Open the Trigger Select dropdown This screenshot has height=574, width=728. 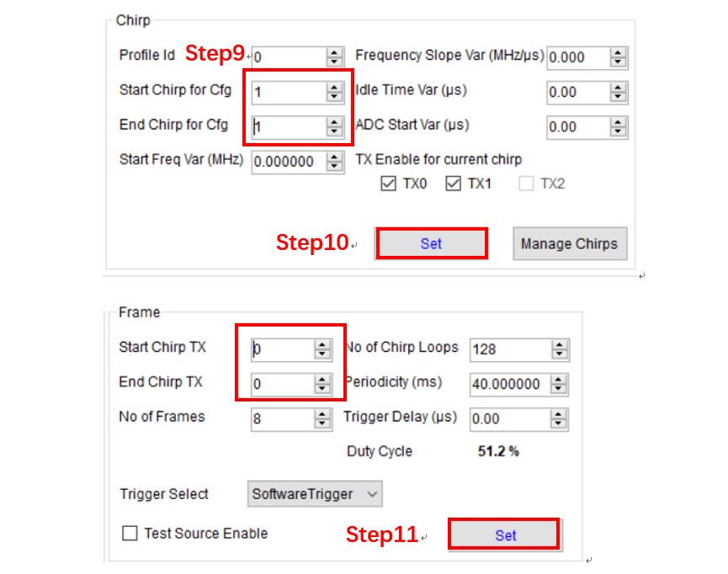click(315, 494)
